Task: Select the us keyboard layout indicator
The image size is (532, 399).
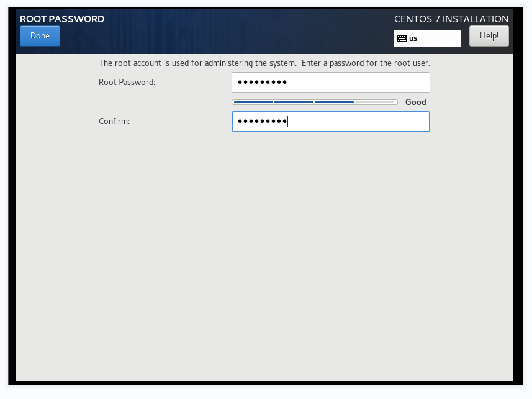Action: click(428, 38)
